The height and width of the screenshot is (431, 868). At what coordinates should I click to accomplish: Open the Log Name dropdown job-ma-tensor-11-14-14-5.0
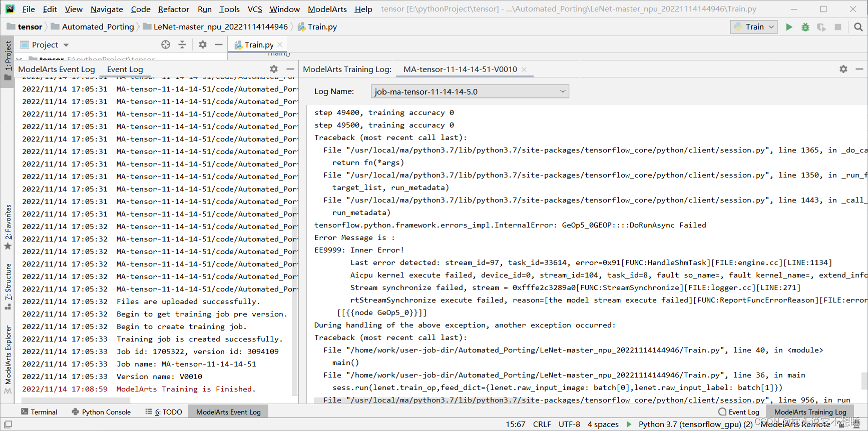(470, 91)
